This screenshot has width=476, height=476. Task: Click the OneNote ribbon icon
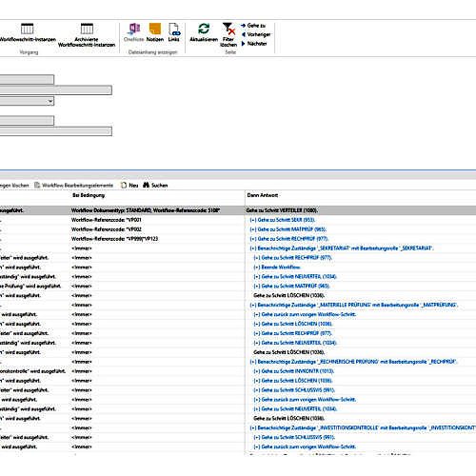(x=134, y=32)
